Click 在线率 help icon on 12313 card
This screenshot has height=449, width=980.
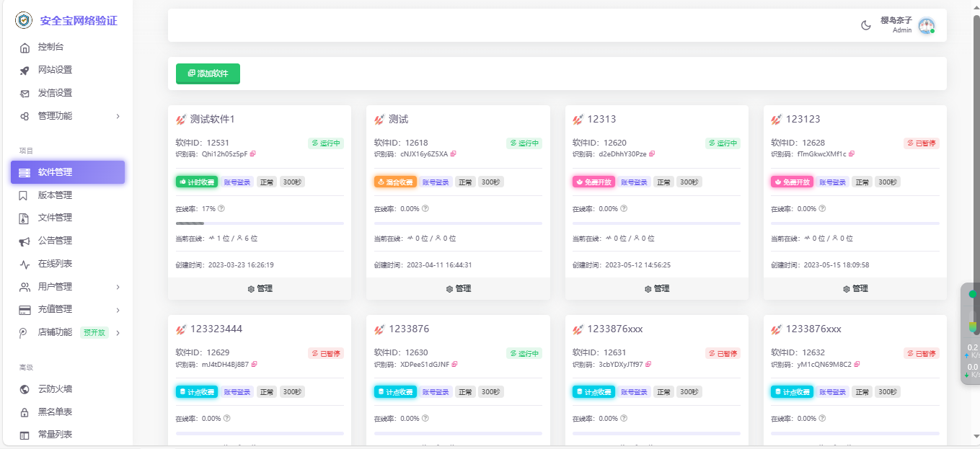[624, 208]
